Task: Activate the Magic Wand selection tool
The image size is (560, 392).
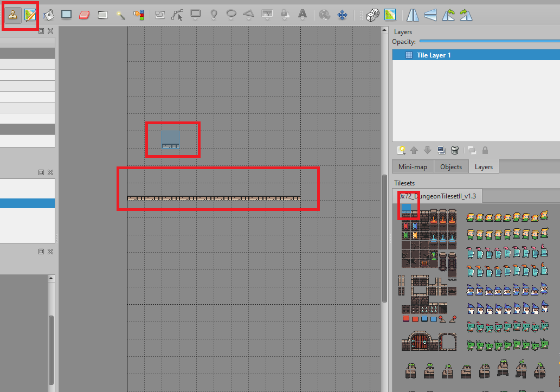Action: tap(121, 15)
